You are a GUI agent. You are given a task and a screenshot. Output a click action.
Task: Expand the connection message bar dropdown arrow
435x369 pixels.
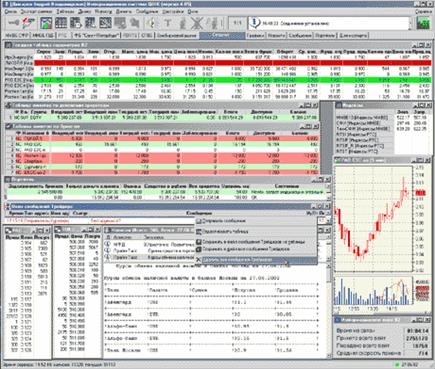click(x=410, y=24)
